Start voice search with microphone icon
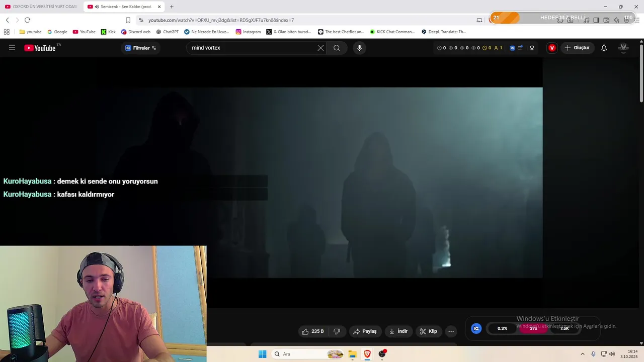Viewport: 644px width, 362px height. pos(359,48)
